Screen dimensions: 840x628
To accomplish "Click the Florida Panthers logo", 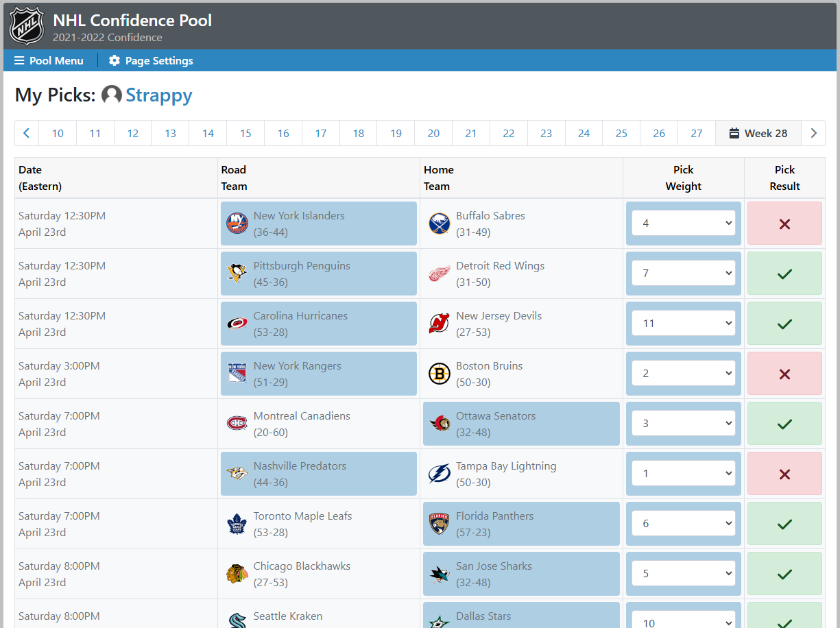I will [x=440, y=524].
